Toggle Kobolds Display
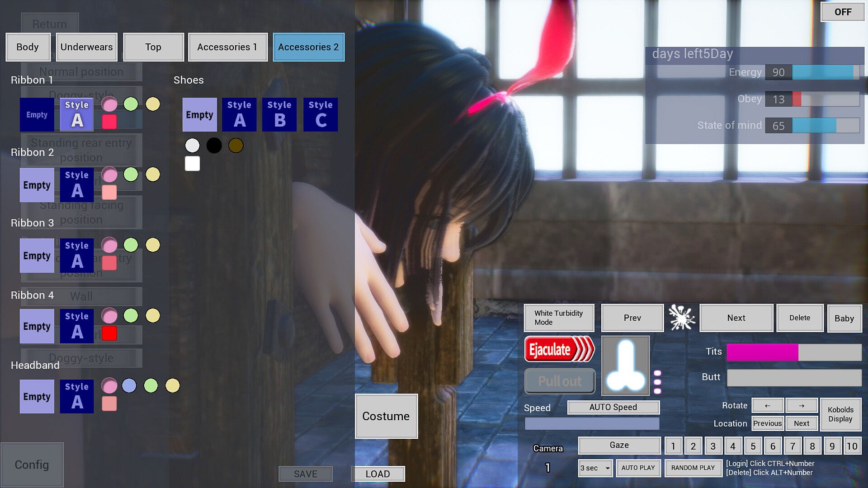868x488 pixels. tap(840, 414)
